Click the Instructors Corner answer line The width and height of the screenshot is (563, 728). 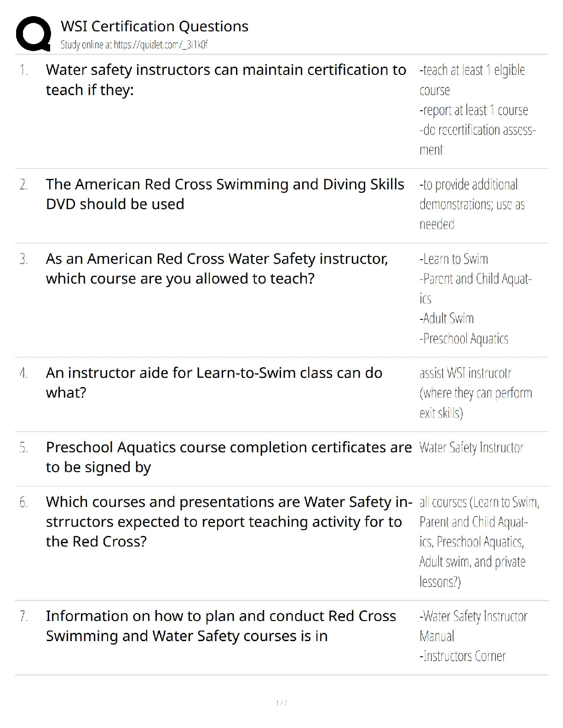tap(462, 656)
